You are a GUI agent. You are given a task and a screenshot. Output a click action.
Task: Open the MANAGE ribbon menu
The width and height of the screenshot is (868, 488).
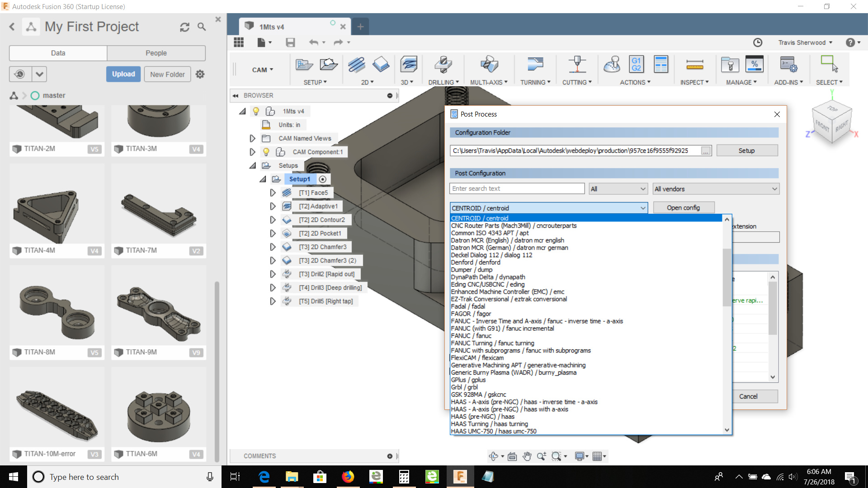(741, 82)
